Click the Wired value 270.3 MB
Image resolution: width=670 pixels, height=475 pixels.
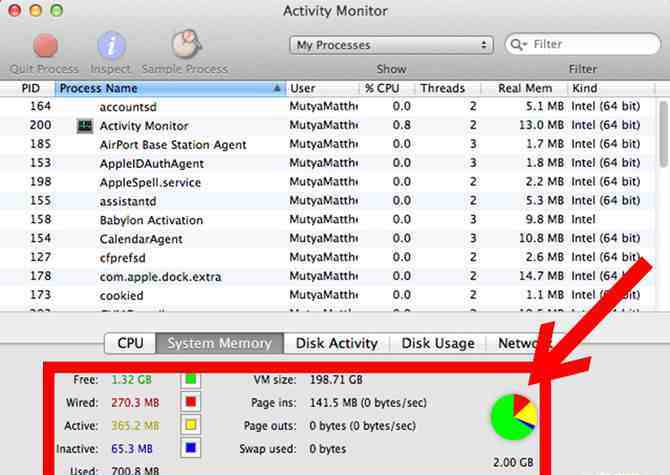(135, 402)
